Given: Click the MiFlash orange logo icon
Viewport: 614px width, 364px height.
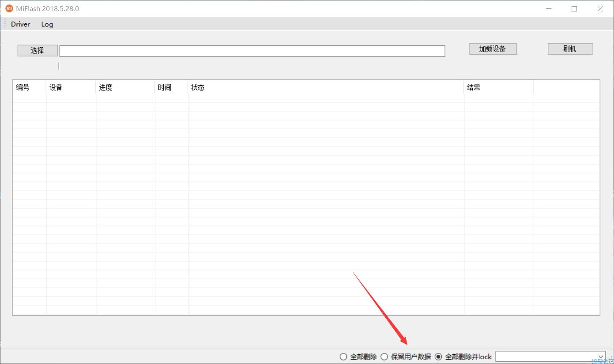Looking at the screenshot, I should click(x=9, y=8).
